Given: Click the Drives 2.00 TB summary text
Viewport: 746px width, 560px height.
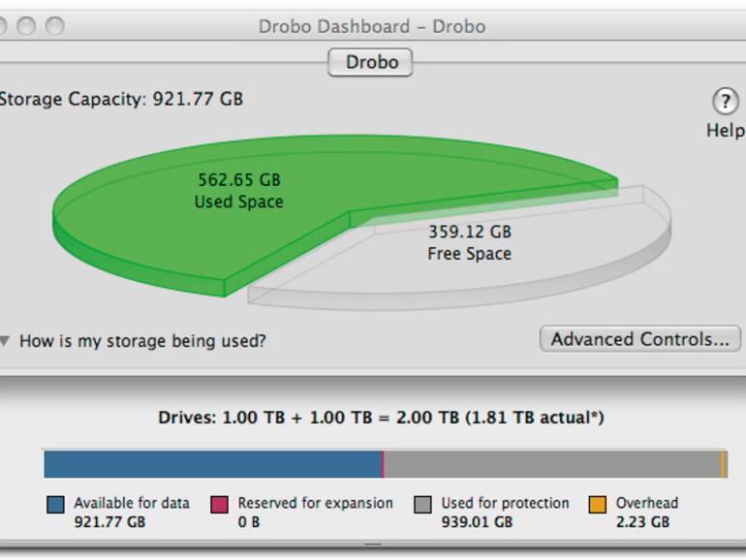Looking at the screenshot, I should (x=382, y=419).
